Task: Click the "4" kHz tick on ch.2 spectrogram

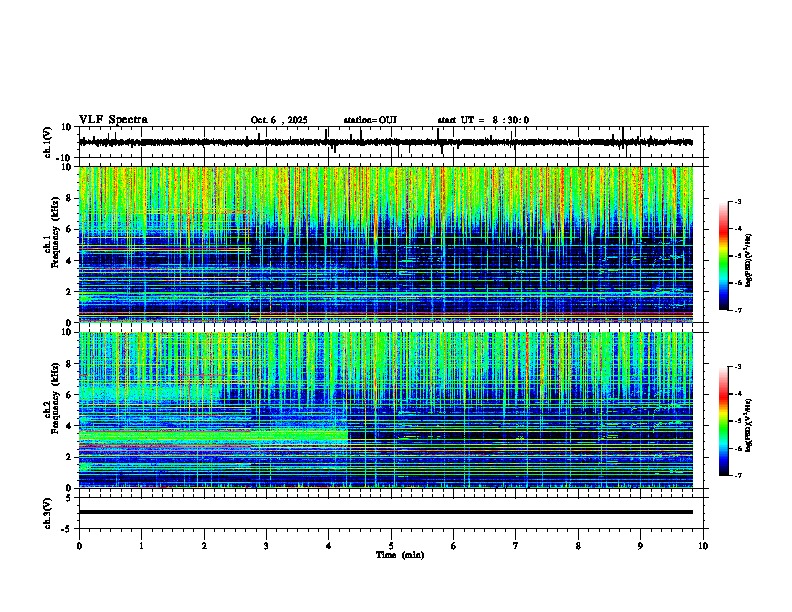Action: (69, 426)
